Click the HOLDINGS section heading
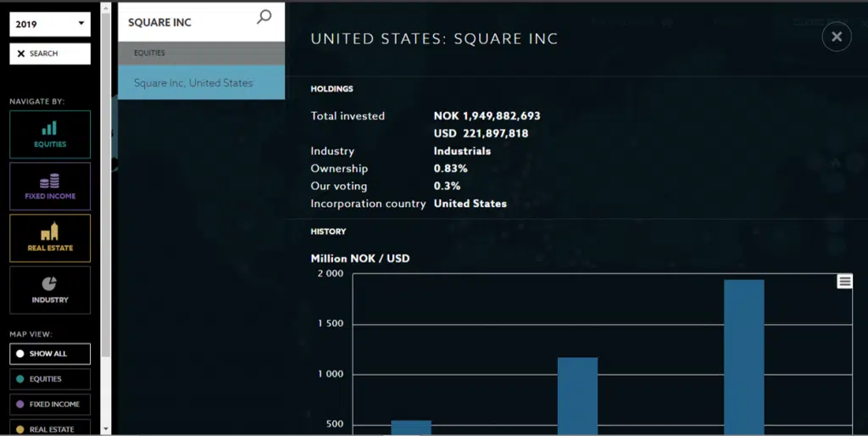The width and height of the screenshot is (868, 436). (331, 88)
